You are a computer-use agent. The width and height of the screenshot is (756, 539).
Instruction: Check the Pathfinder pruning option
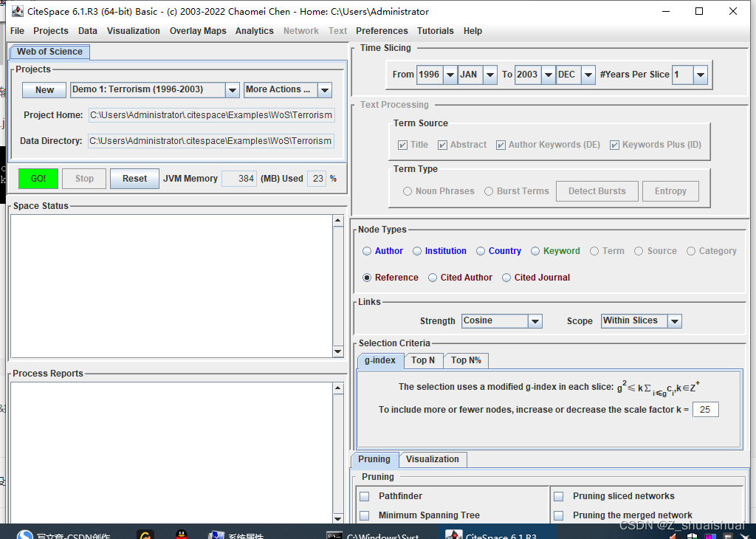tap(365, 496)
